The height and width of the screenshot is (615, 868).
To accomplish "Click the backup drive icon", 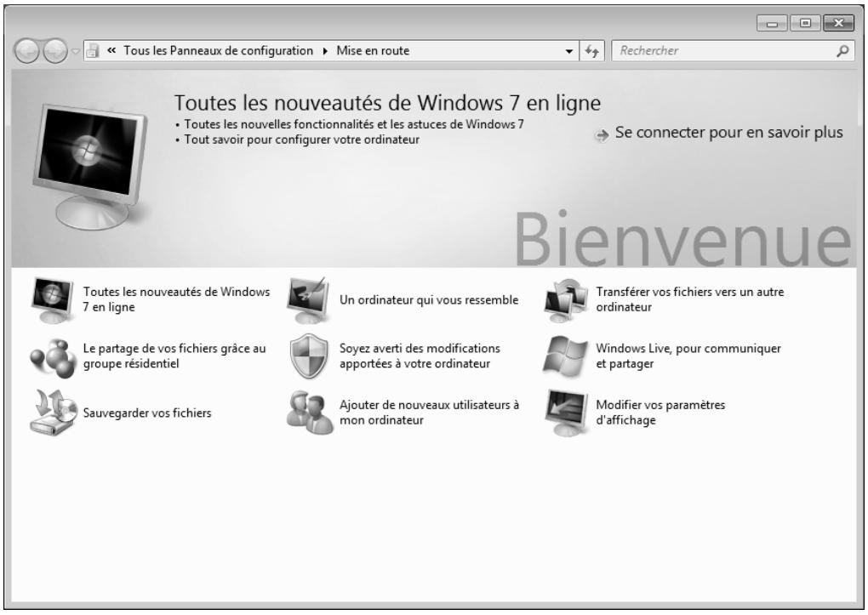I will click(53, 413).
